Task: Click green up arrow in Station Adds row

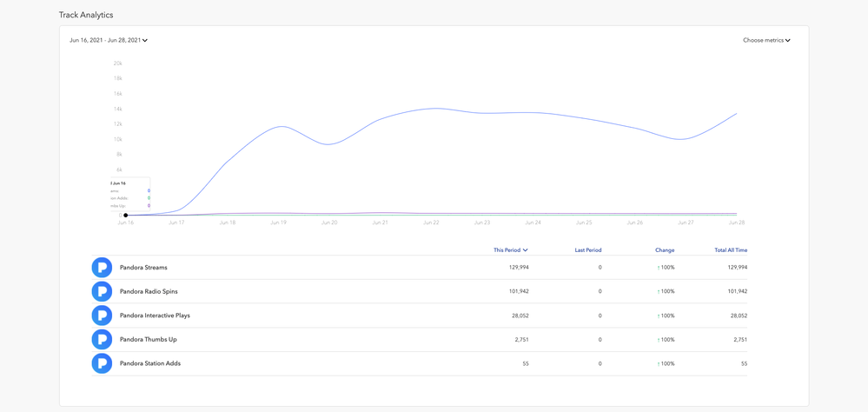Action: (x=659, y=364)
